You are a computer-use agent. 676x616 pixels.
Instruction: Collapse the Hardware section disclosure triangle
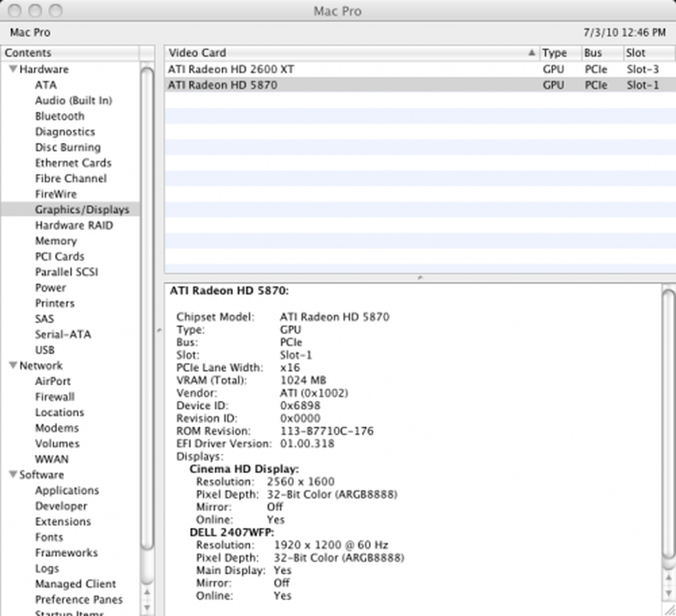point(14,69)
